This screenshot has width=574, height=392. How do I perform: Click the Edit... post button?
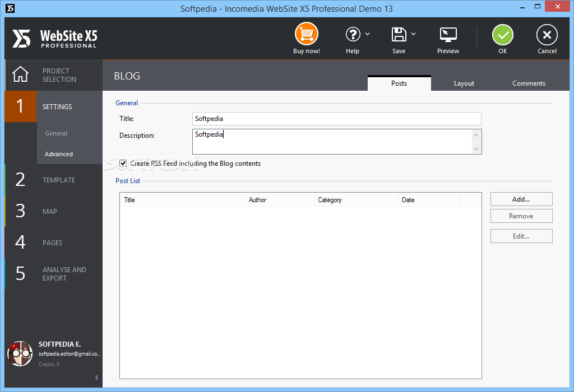521,236
